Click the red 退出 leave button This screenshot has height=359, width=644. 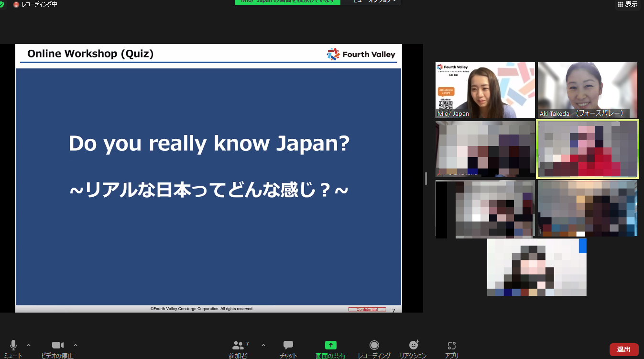point(623,349)
